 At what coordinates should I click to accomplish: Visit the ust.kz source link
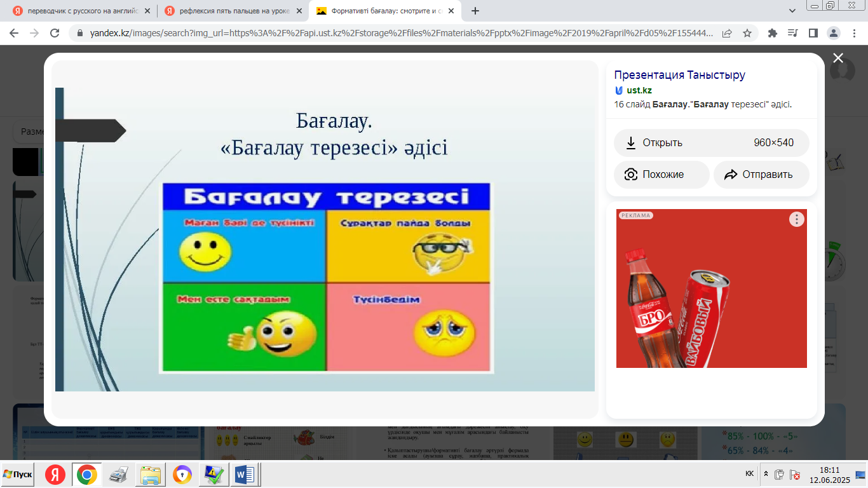[639, 90]
